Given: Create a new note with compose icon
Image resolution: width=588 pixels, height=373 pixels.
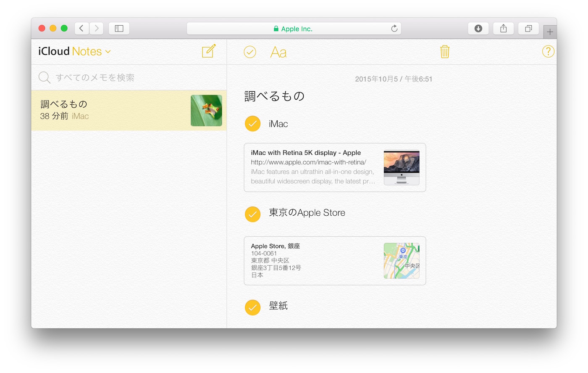Looking at the screenshot, I should pyautogui.click(x=209, y=51).
